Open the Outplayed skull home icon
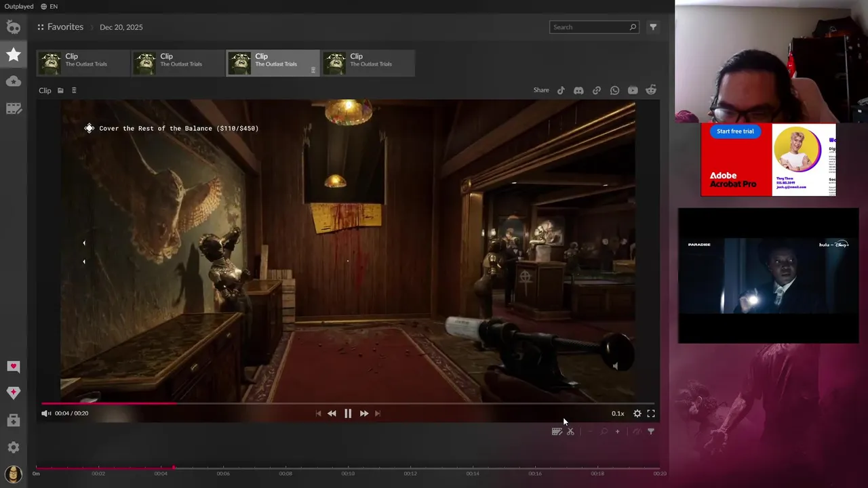 click(14, 27)
